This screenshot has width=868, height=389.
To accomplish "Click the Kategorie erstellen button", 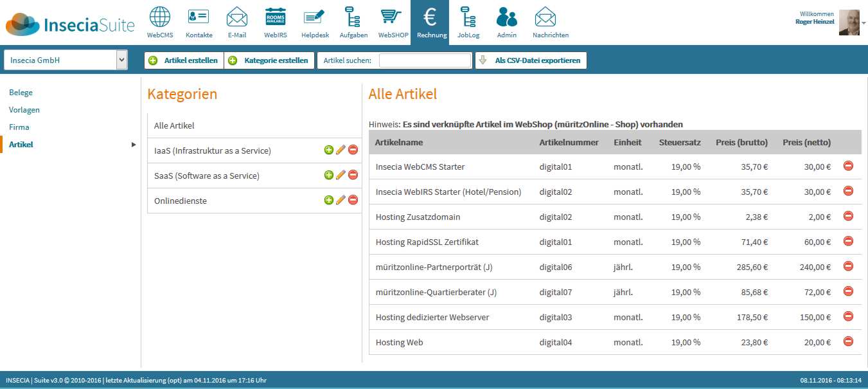I will [269, 60].
